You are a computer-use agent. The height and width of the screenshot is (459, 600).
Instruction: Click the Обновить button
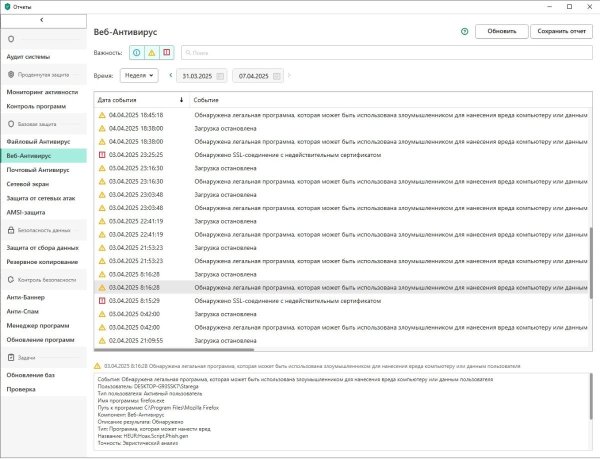click(x=502, y=31)
